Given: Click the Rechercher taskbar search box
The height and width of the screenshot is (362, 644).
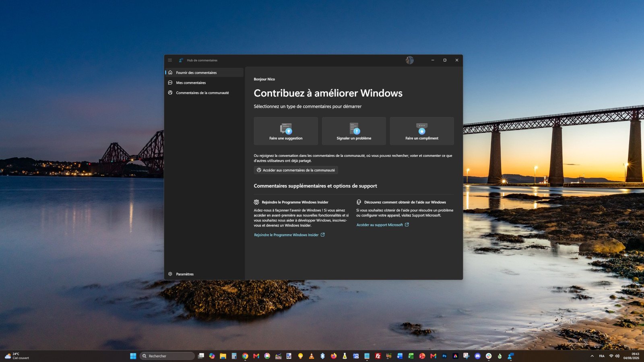Looking at the screenshot, I should click(167, 356).
